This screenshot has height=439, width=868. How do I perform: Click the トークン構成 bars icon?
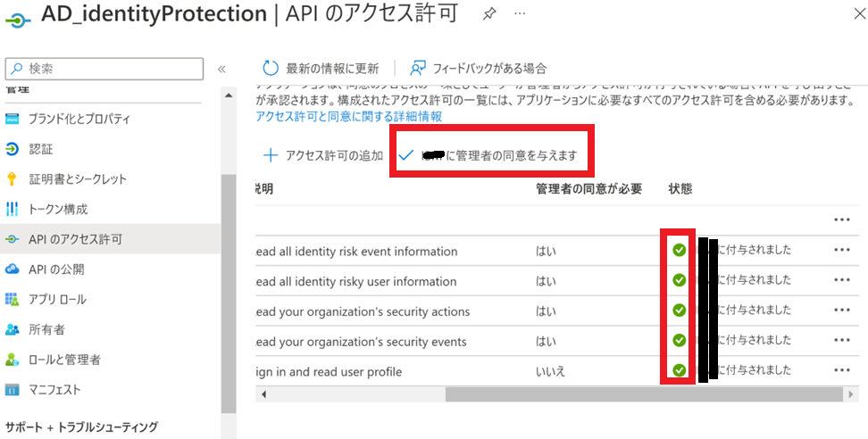12,209
